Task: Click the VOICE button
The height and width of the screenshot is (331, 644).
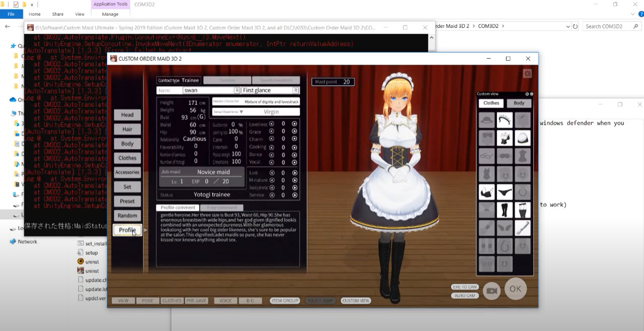Action: click(226, 301)
